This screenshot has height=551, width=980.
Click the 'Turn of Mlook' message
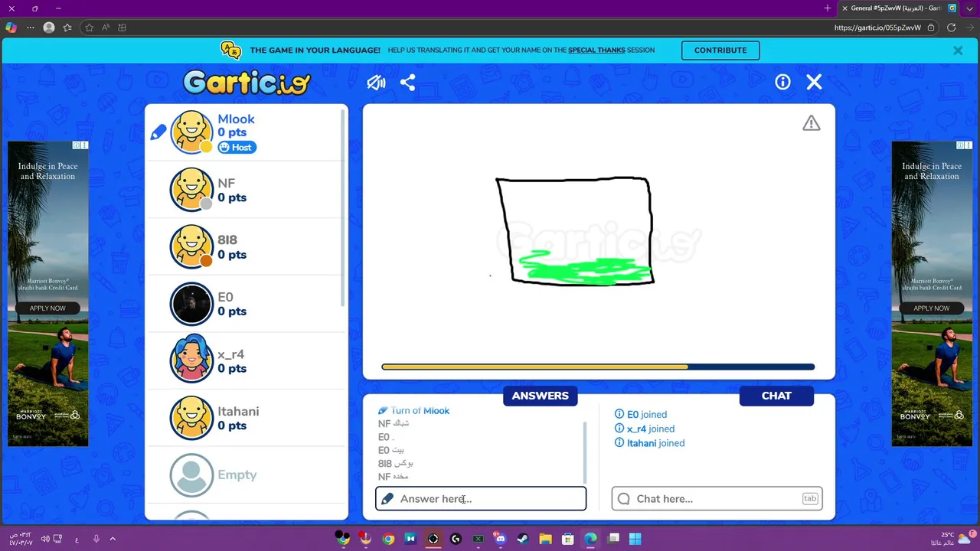point(413,411)
